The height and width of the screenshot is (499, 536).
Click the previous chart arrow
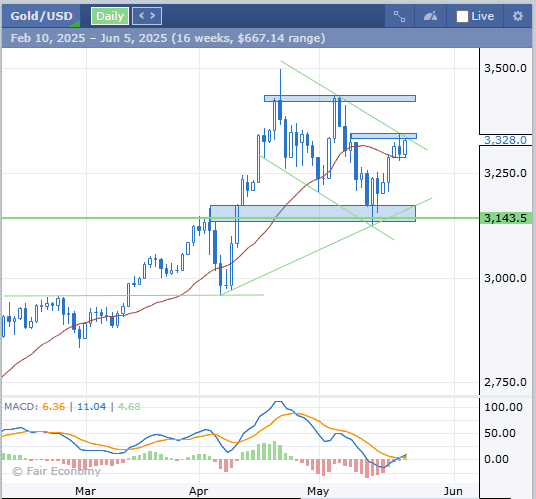point(141,16)
